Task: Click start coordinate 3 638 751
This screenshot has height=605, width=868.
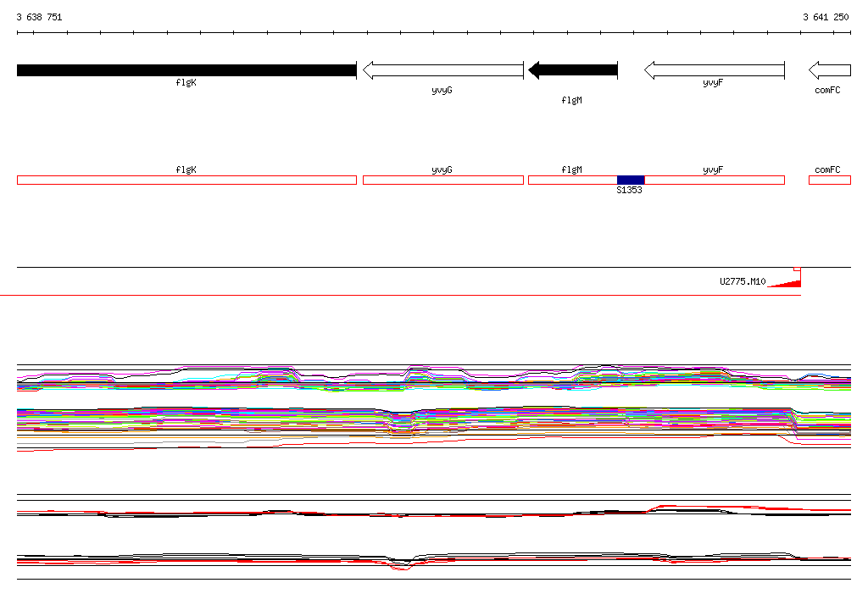Action: (39, 17)
